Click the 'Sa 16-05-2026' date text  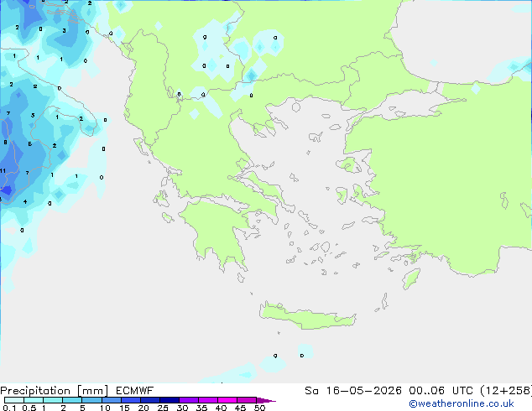pyautogui.click(x=353, y=391)
